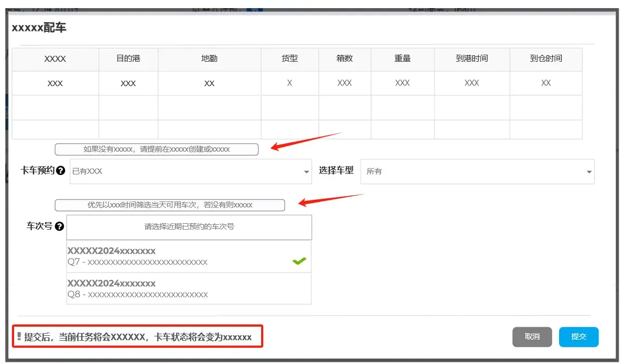The height and width of the screenshot is (364, 623).
Task: Click the 货型 column header
Action: (x=290, y=58)
